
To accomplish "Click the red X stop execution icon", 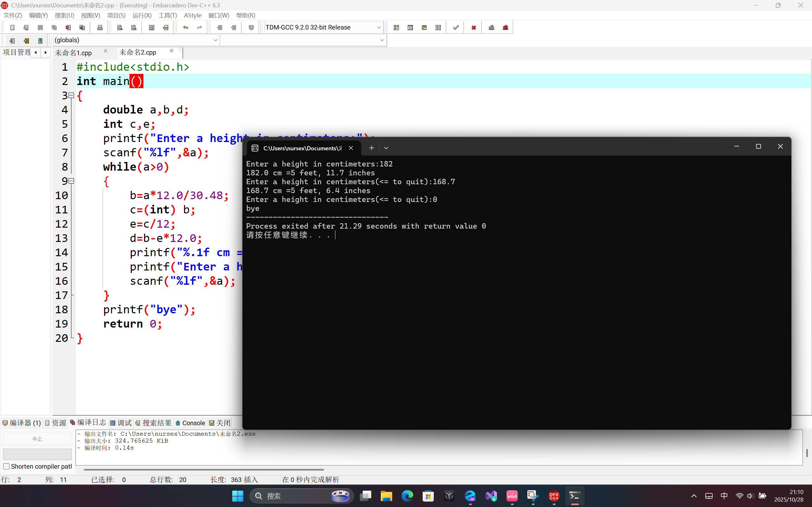I will pos(473,28).
